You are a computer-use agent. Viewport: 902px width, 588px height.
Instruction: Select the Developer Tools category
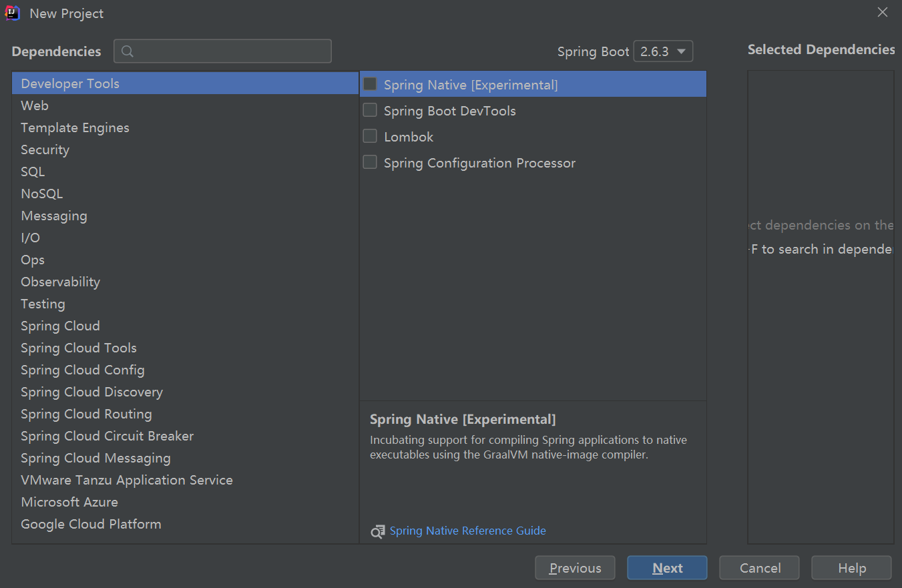click(186, 83)
